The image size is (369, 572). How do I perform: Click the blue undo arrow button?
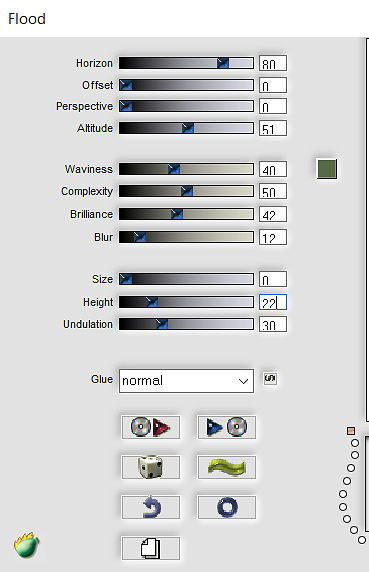coord(150,507)
